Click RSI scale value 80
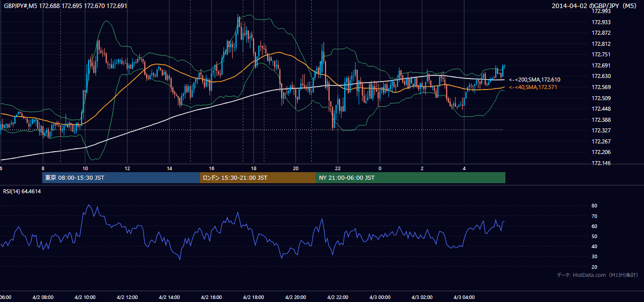Viewport: 644px width, 302px height. [594, 206]
